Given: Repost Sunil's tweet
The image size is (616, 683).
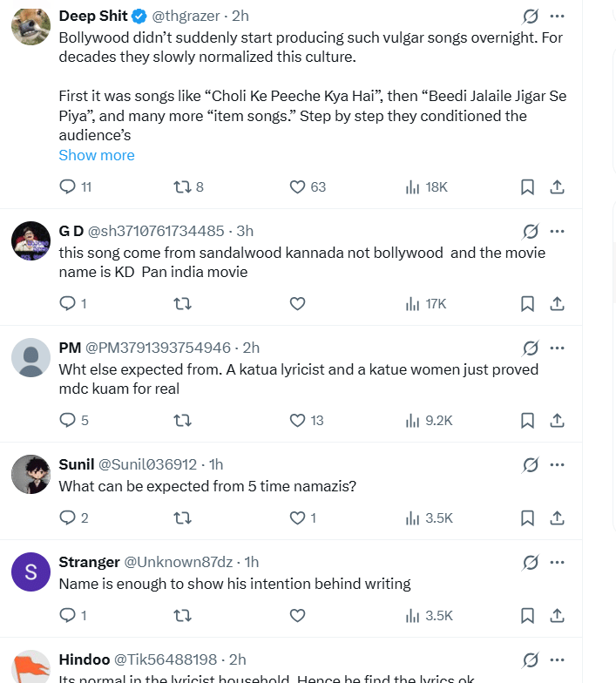Looking at the screenshot, I should tap(182, 517).
